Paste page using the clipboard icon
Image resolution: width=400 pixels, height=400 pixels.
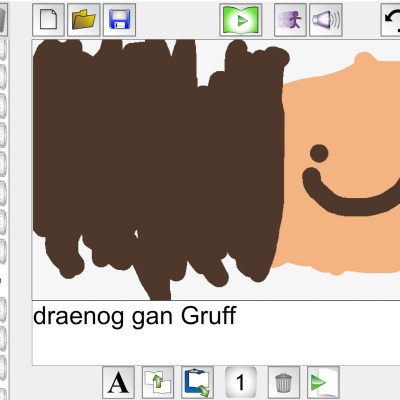click(x=197, y=383)
